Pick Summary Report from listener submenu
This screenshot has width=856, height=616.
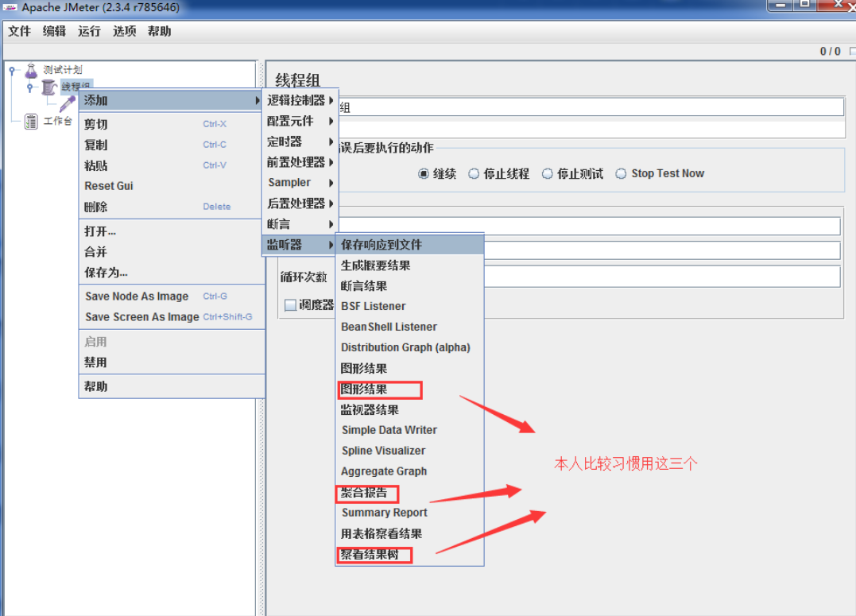coord(385,513)
